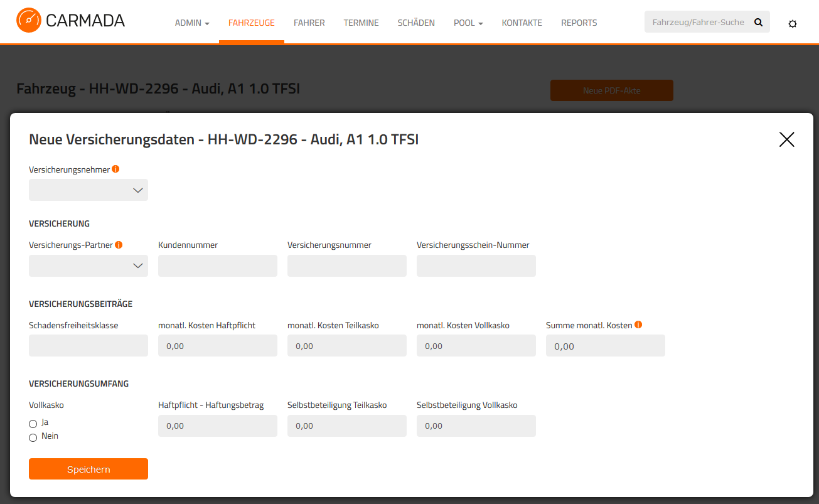Viewport: 819px width, 504px height.
Task: Expand the Pool menu
Action: 468,23
